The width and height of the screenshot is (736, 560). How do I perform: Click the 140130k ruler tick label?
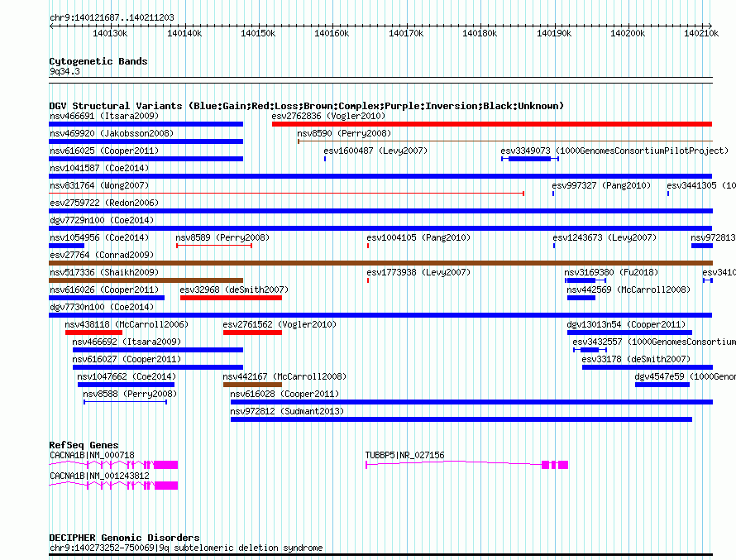pos(110,33)
